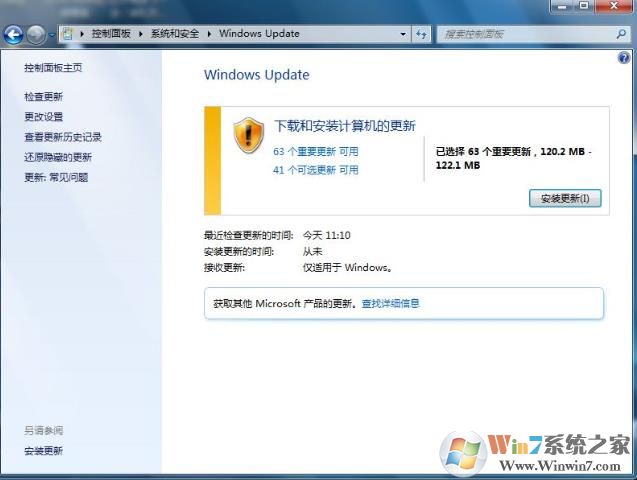Click 安装更新 under 另请参阅
Image resolution: width=637 pixels, height=480 pixels.
pos(43,451)
